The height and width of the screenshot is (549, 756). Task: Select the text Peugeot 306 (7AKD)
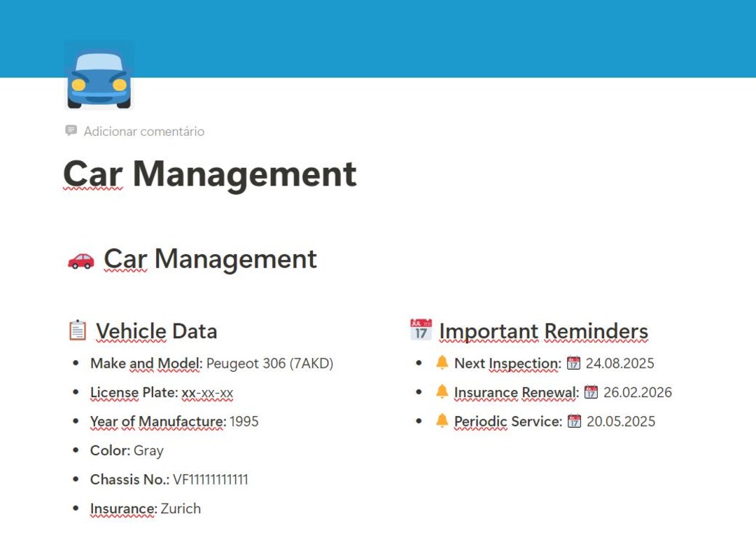tap(269, 363)
